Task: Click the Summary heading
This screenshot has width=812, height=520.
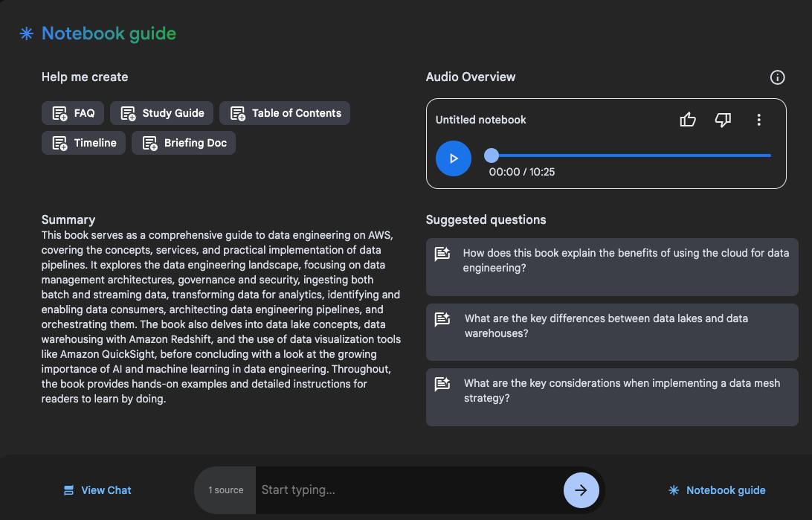Action: (68, 219)
